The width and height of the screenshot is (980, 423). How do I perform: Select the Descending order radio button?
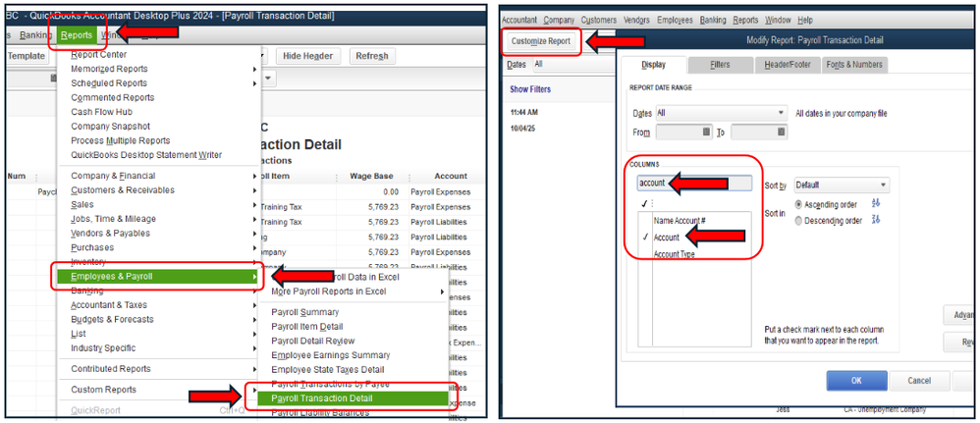(x=799, y=221)
